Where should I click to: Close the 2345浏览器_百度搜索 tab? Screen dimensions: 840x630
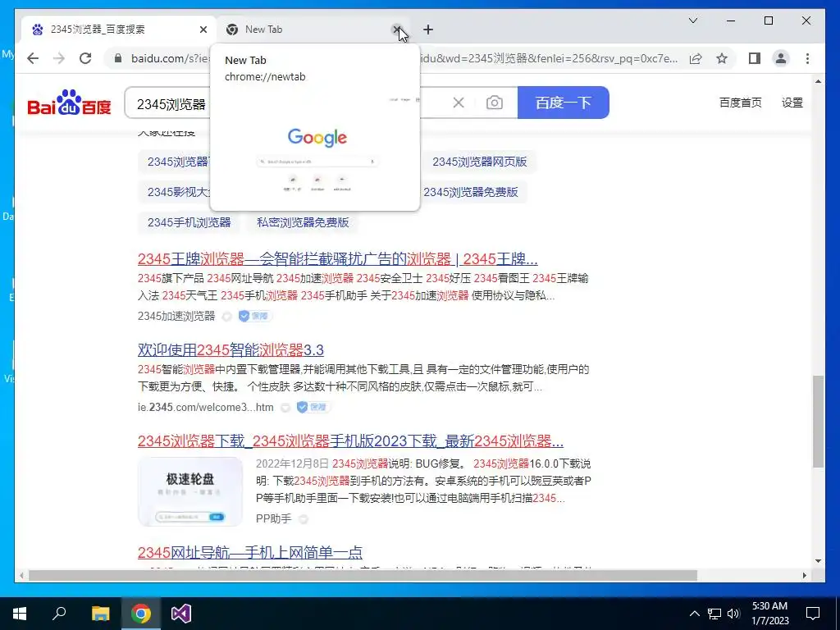[203, 30]
